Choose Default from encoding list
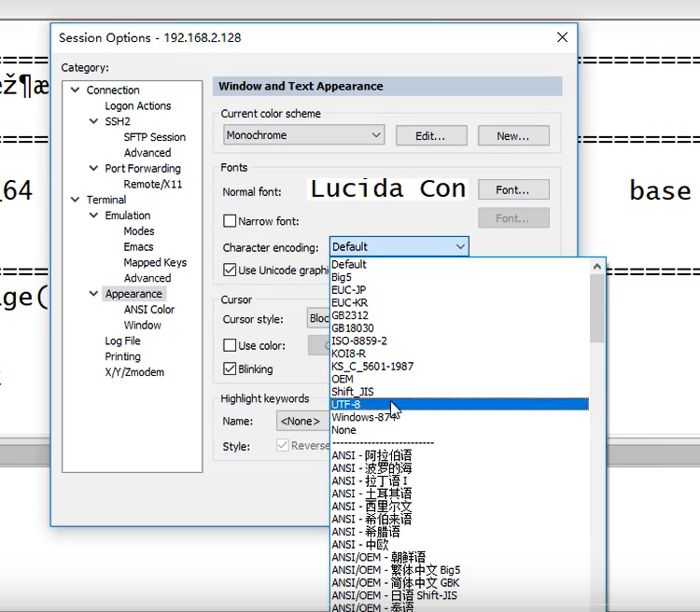700x612 pixels. pyautogui.click(x=459, y=264)
